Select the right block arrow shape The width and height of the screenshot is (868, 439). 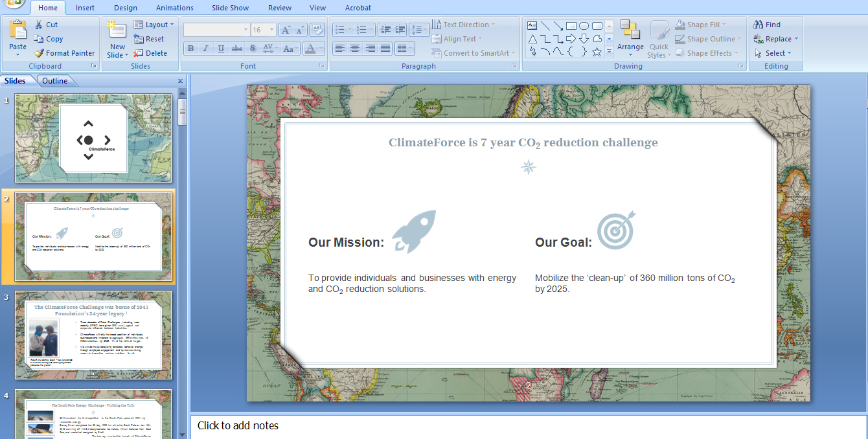click(571, 39)
